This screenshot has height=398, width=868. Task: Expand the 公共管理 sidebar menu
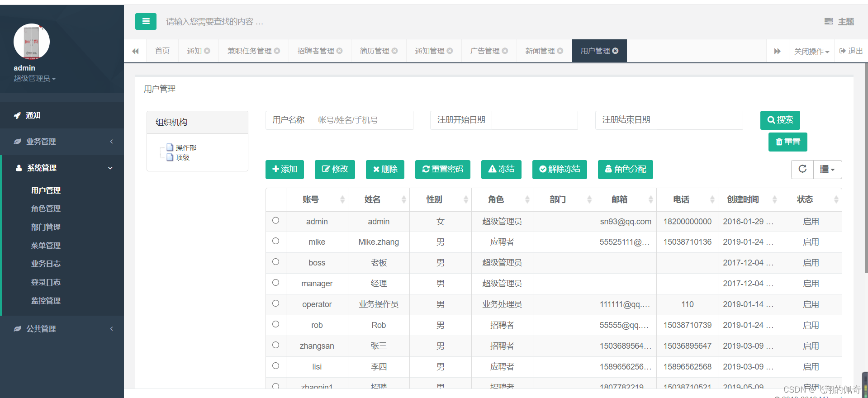[x=62, y=329]
